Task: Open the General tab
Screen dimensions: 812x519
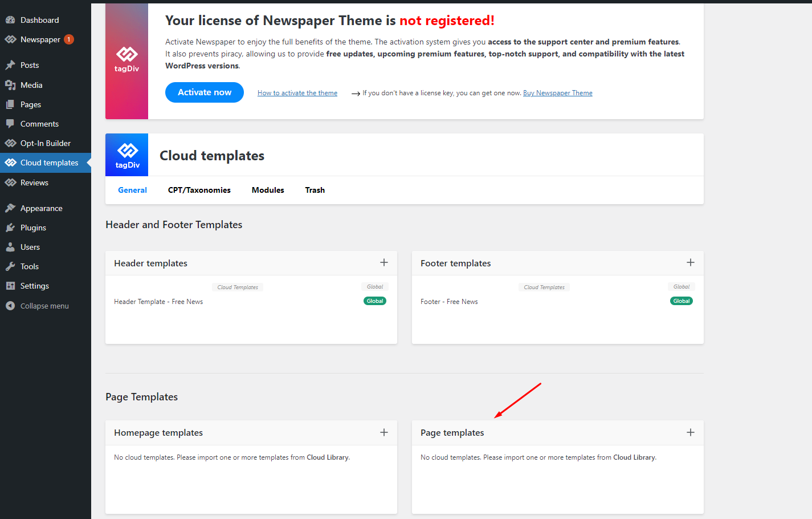Action: tap(132, 190)
